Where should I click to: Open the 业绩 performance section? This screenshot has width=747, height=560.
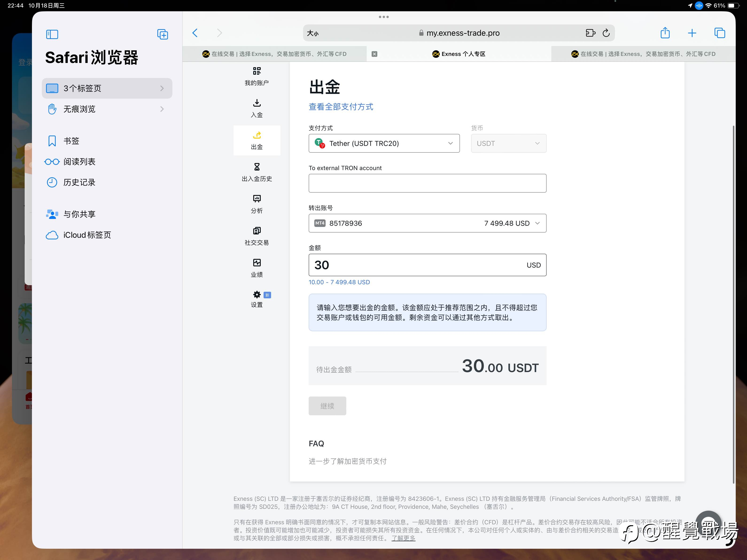(257, 268)
